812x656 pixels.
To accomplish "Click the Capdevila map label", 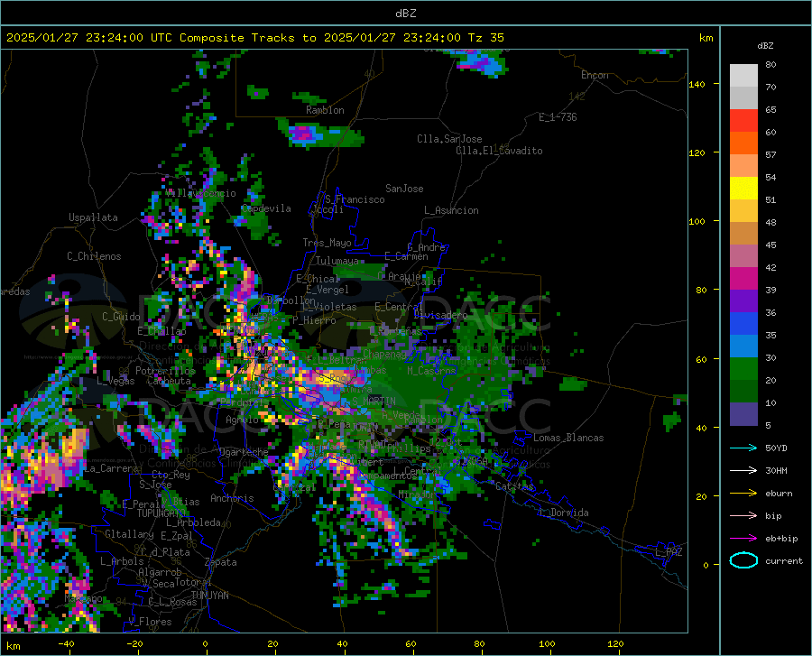I will [x=266, y=208].
